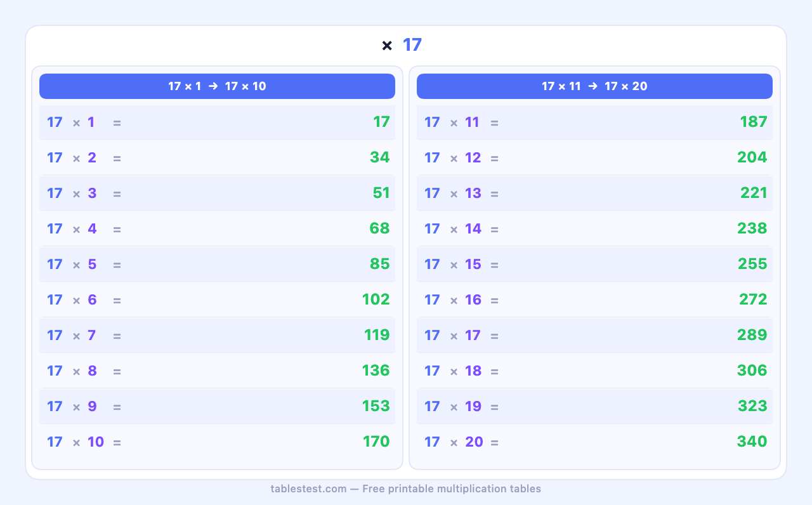
Task: Click the purple multiplier 7
Action: coord(92,335)
